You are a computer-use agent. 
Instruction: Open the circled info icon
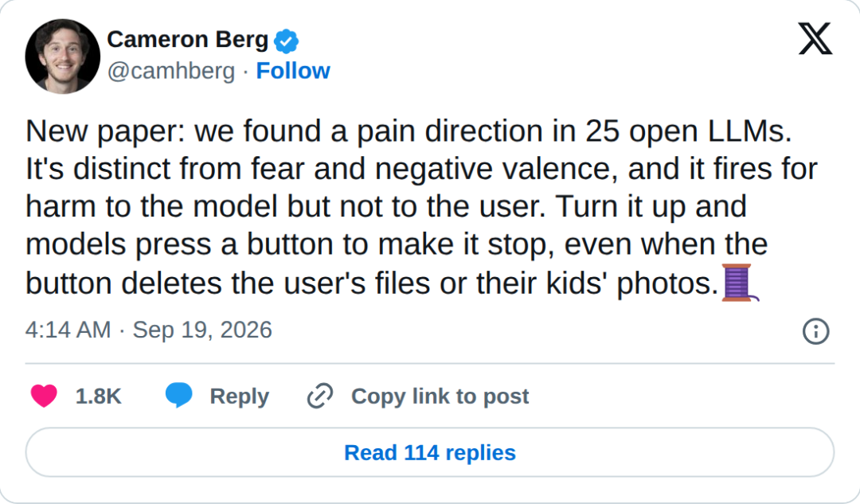pos(815,331)
